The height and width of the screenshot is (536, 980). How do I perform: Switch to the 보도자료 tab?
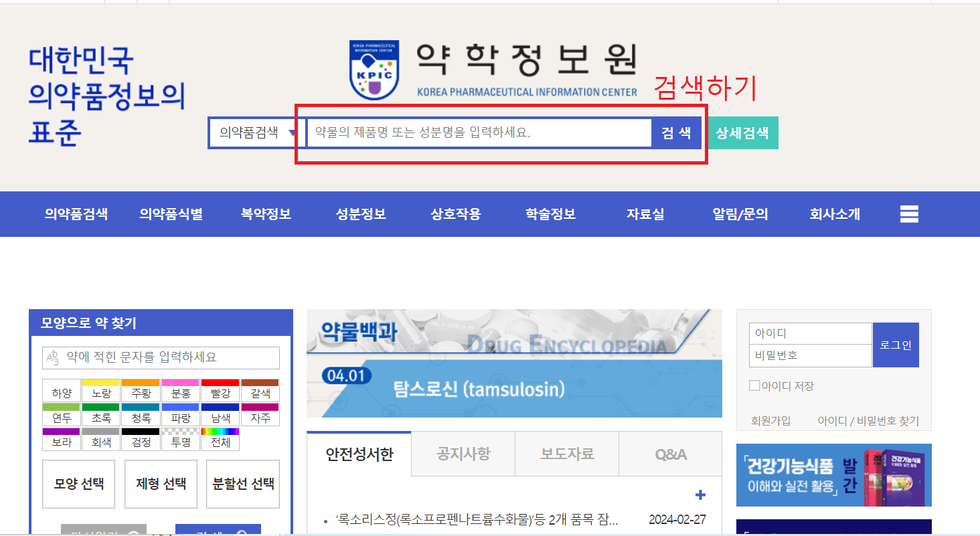[567, 454]
